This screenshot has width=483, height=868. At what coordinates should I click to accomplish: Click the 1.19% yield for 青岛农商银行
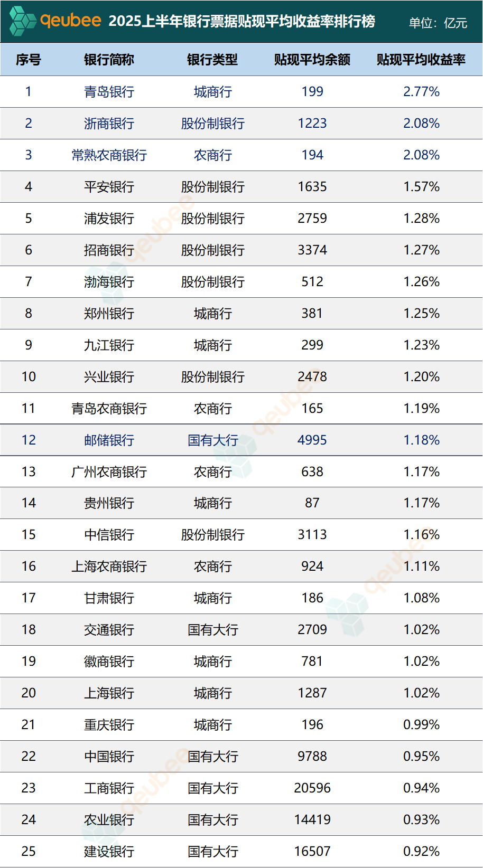[x=421, y=409]
